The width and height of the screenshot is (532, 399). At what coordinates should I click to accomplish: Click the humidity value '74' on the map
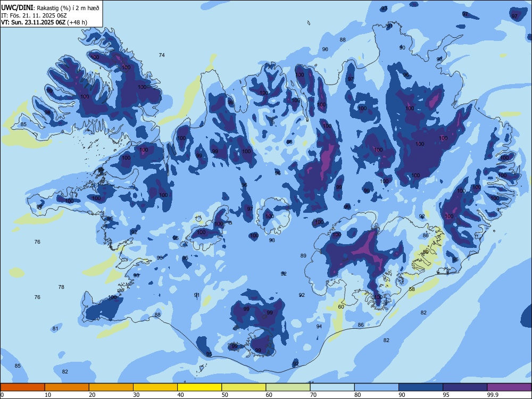(x=162, y=55)
